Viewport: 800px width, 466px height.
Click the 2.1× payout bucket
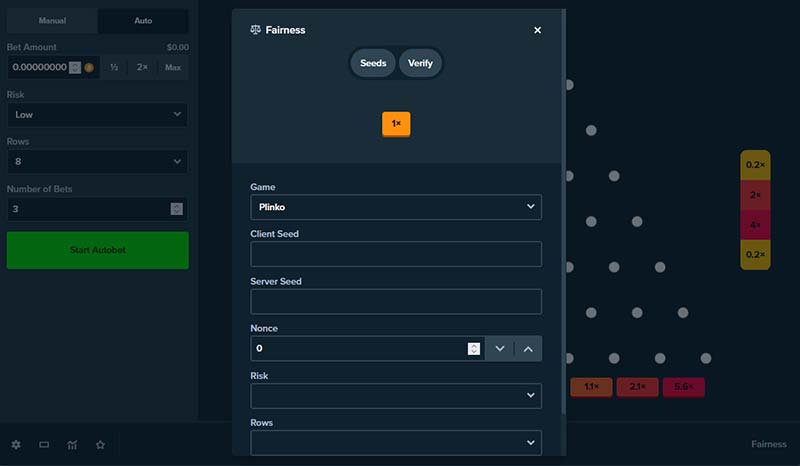click(637, 387)
